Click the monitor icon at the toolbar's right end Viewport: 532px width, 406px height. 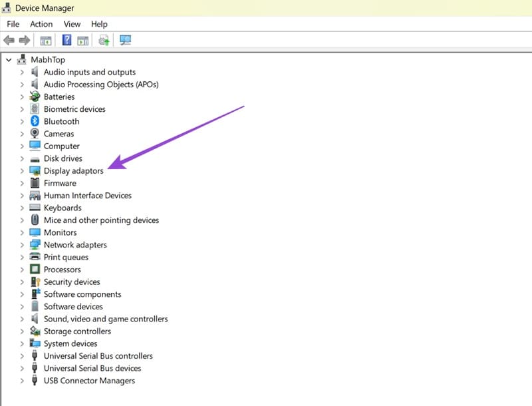pos(125,40)
